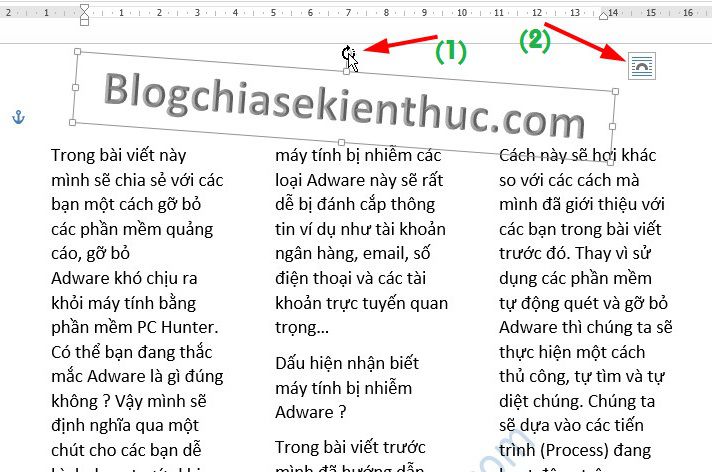The width and height of the screenshot is (712, 472).
Task: Click the object anchor icon in the left margin
Action: [18, 117]
